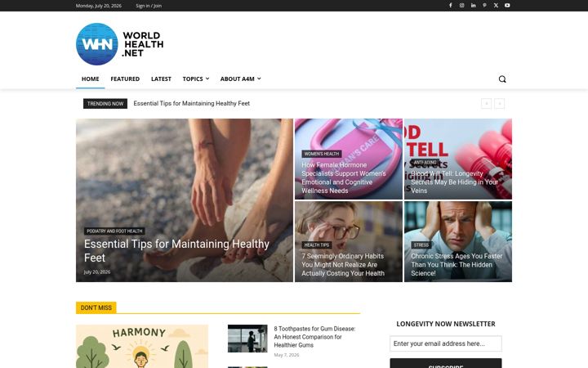This screenshot has height=368, width=588.
Task: Go to the Home tab
Action: [91, 79]
